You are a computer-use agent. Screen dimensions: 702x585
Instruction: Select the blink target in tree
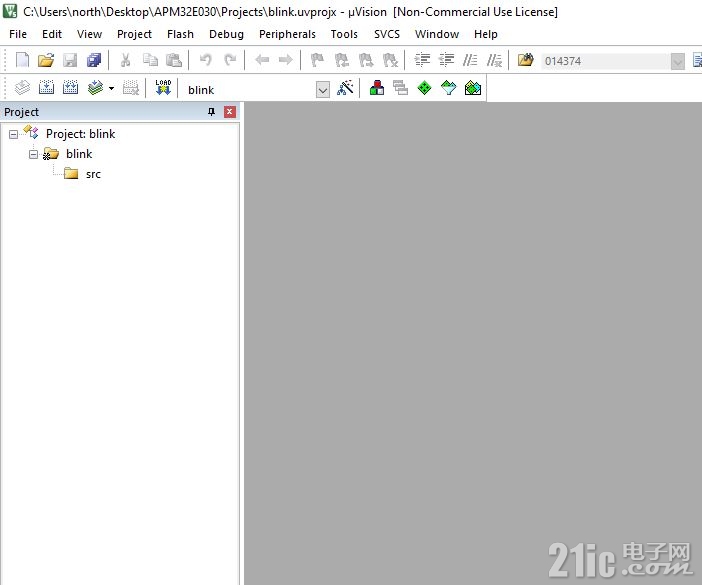coord(79,154)
